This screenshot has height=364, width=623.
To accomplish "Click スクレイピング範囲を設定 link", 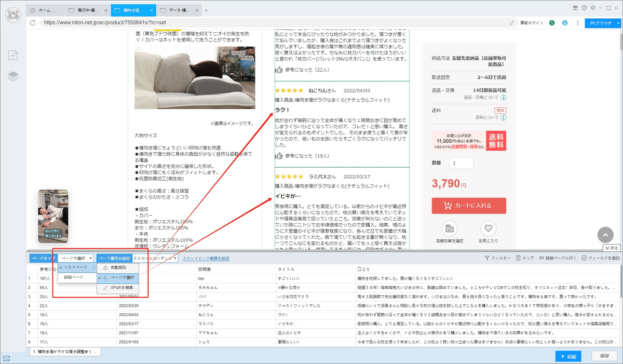I will click(206, 258).
